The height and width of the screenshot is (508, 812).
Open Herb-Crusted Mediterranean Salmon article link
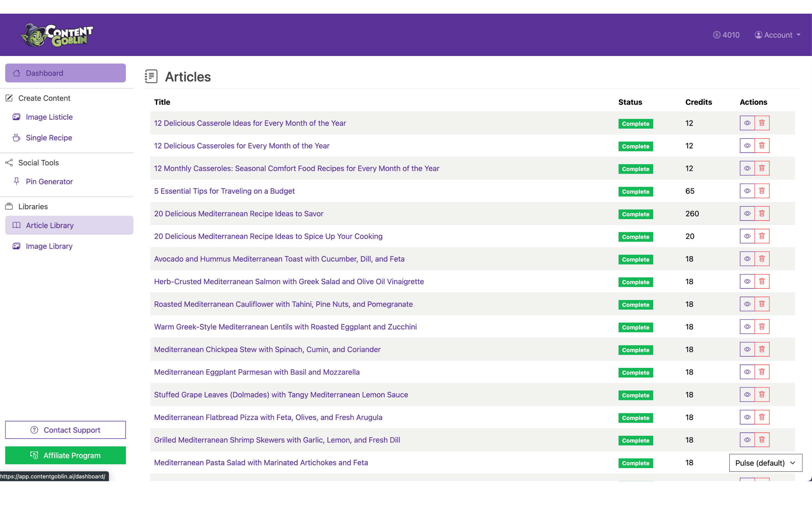coord(289,282)
